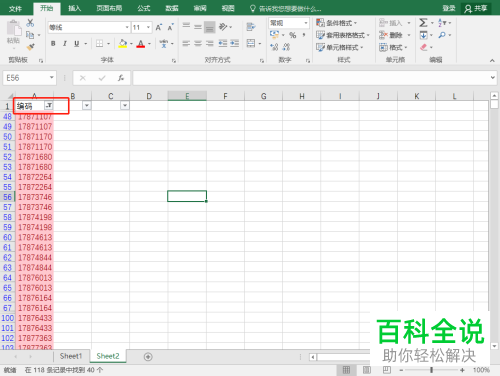Click the text orientation icon
This screenshot has height=376, width=500.
click(223, 26)
